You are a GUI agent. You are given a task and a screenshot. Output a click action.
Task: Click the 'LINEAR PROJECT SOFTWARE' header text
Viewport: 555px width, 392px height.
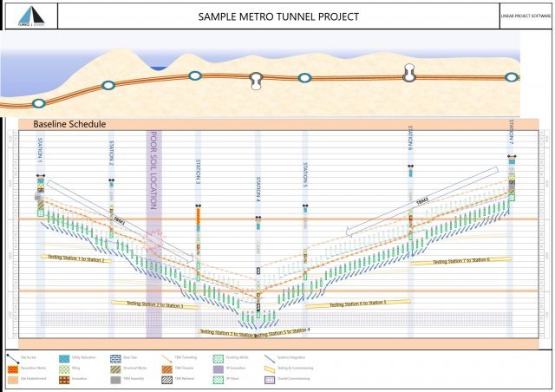526,16
